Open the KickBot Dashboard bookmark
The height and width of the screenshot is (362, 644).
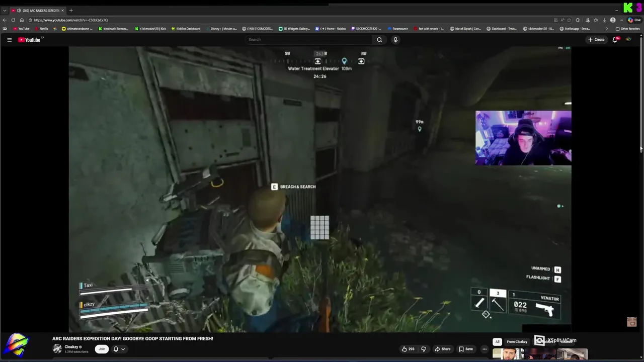[186, 29]
